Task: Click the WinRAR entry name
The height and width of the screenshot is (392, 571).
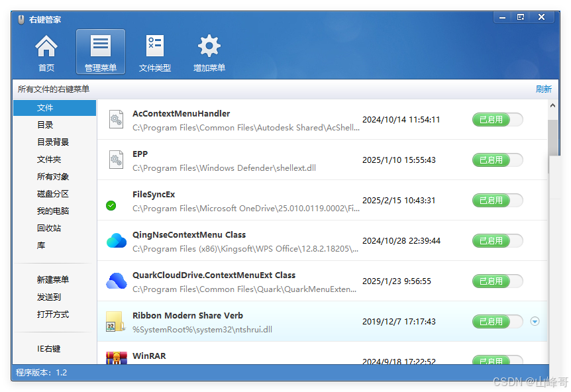Action: [149, 356]
